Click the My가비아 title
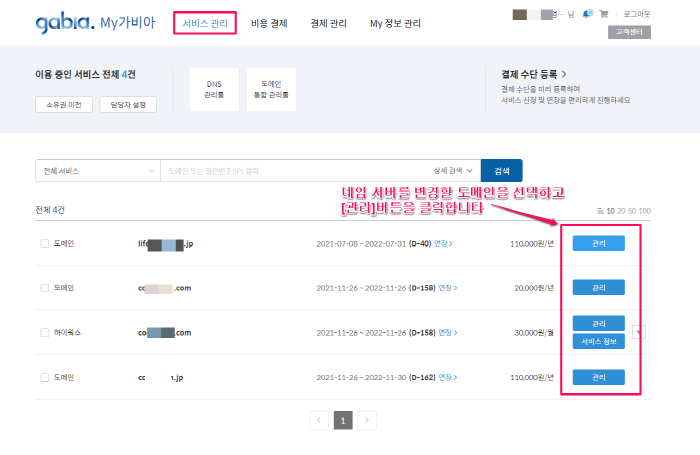Image resolution: width=700 pixels, height=455 pixels. pos(128,22)
